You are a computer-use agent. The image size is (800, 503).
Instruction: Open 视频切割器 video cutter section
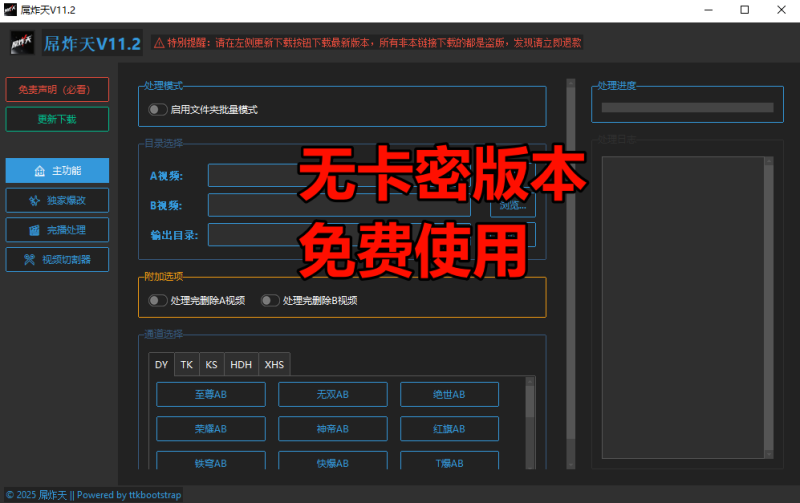57,259
